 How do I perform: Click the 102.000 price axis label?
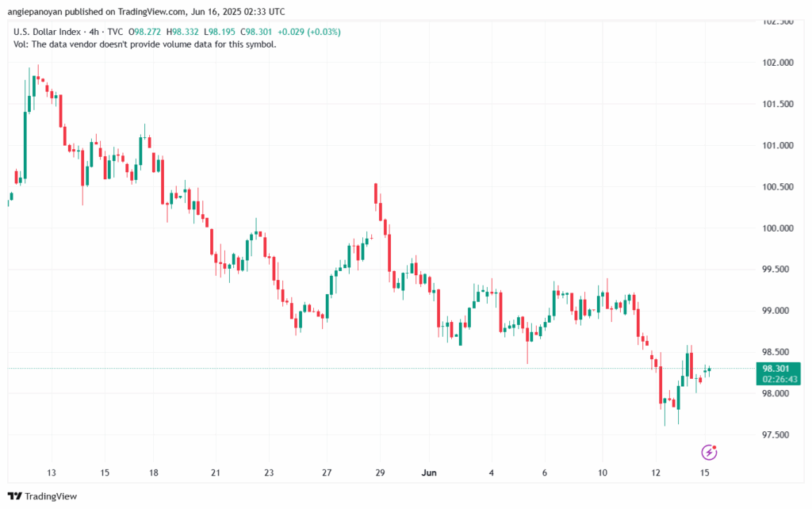click(x=778, y=63)
